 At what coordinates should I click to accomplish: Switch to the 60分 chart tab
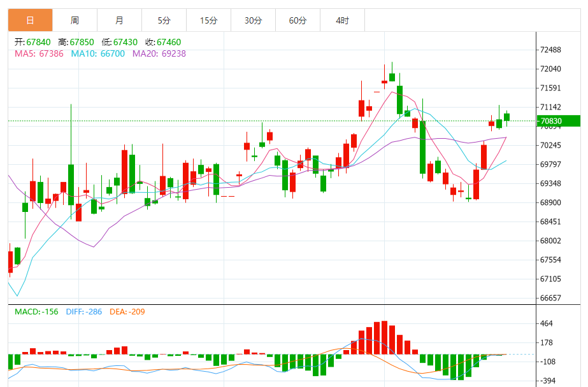(298, 20)
